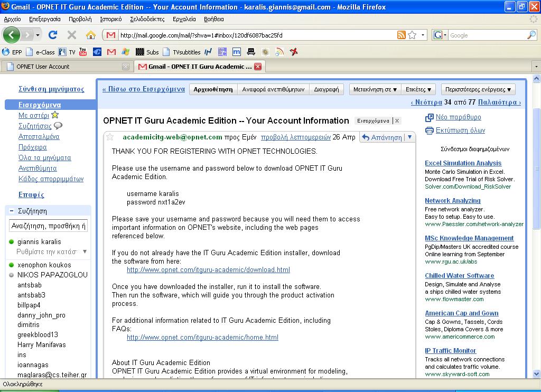This screenshot has width=541, height=392.
Task: Open the EPP bookmark
Action: 12,52
